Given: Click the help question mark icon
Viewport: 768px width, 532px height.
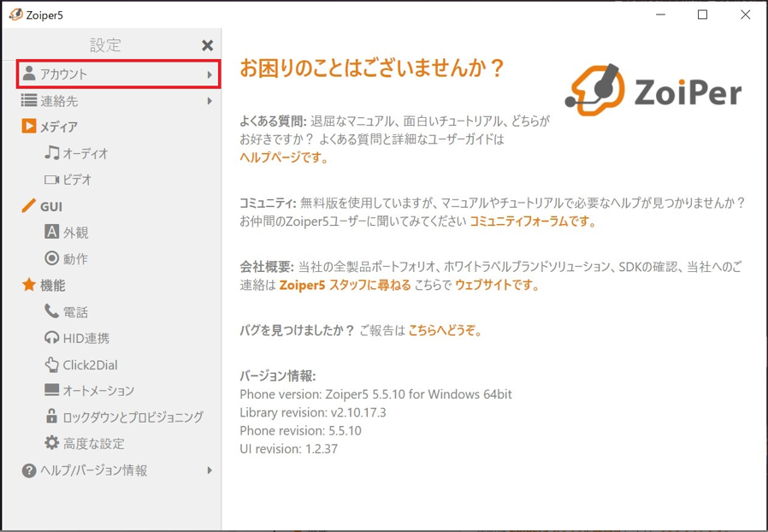Looking at the screenshot, I should click(29, 470).
